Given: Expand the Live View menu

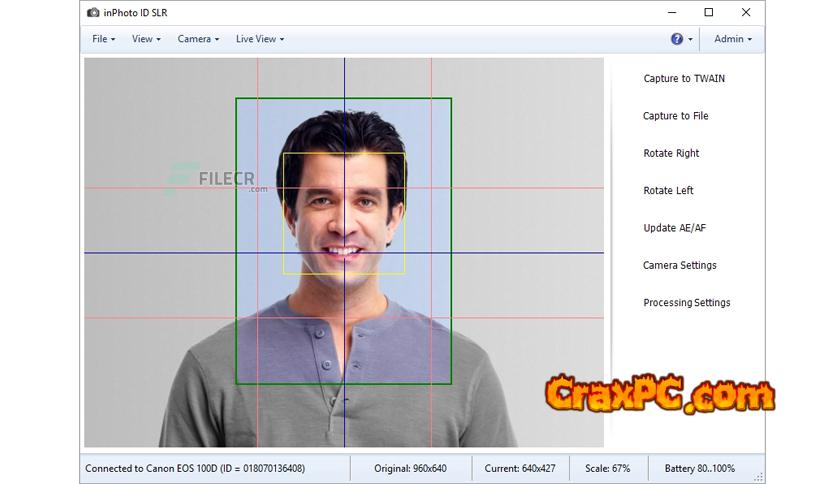Looking at the screenshot, I should coord(260,39).
